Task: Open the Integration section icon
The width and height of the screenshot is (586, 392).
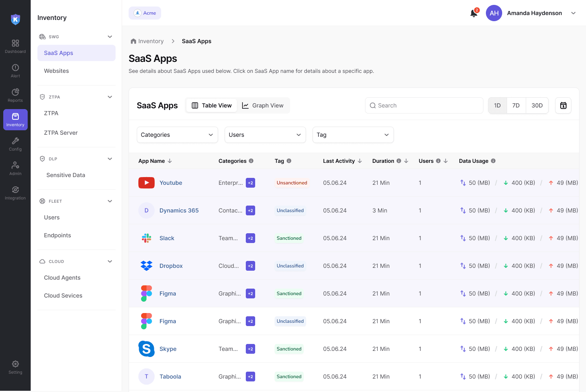Action: click(x=15, y=190)
